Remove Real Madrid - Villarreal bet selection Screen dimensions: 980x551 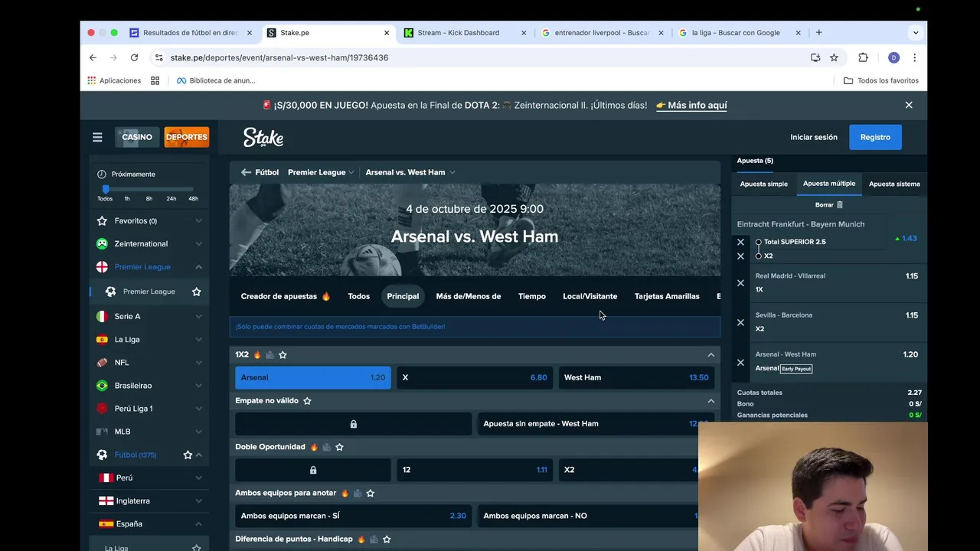click(x=740, y=283)
